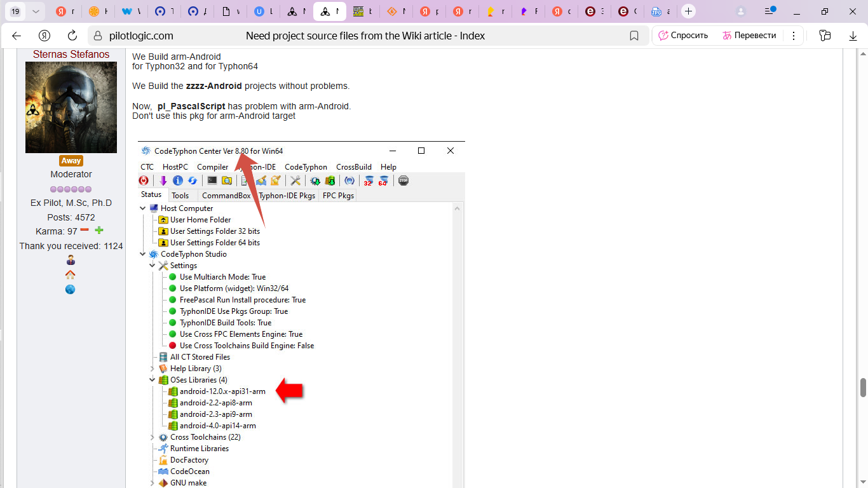Open the browser extensions icon
Viewport: 868px width, 488px height.
(825, 36)
